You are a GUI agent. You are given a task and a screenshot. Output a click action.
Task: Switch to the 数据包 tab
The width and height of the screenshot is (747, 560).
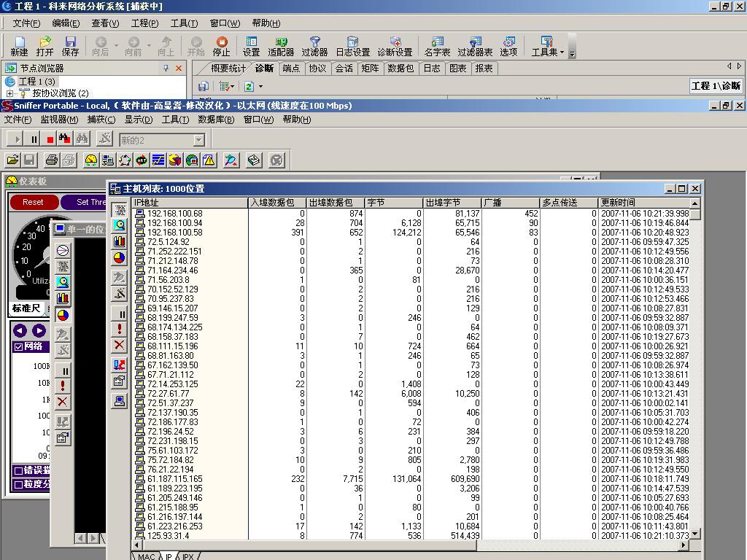coord(400,69)
